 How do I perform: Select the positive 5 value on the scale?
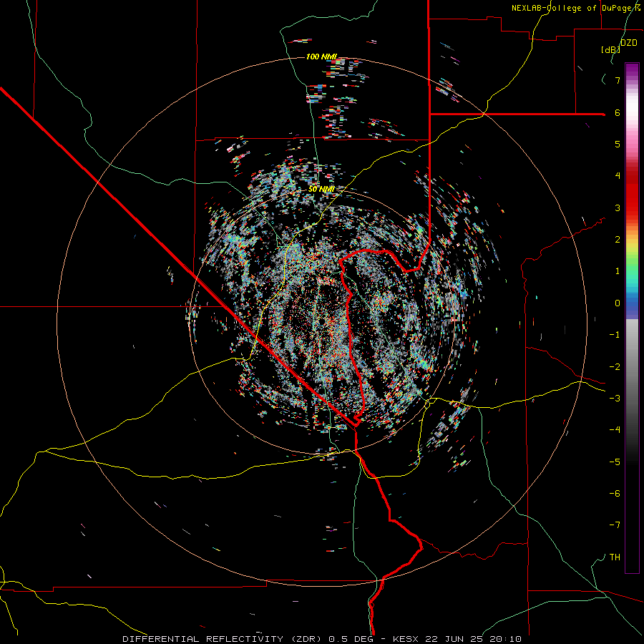(x=618, y=144)
